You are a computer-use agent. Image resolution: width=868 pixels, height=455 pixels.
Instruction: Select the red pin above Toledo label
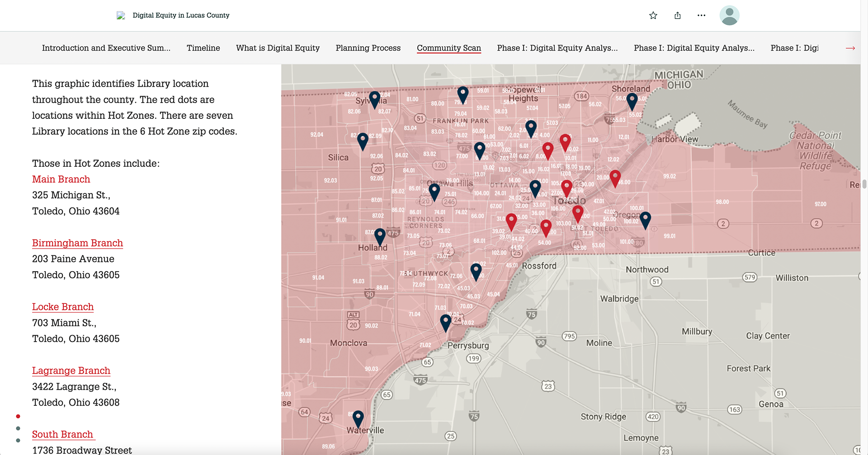tap(566, 189)
